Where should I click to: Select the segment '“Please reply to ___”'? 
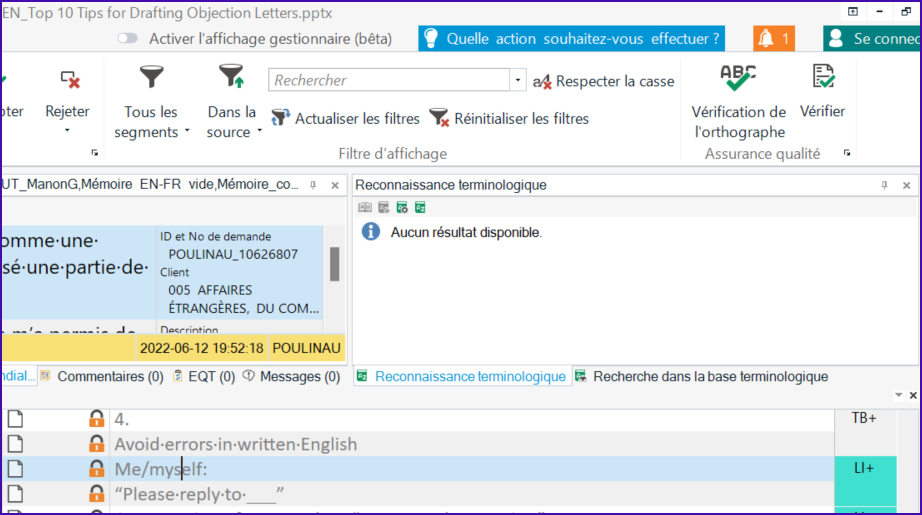click(199, 494)
